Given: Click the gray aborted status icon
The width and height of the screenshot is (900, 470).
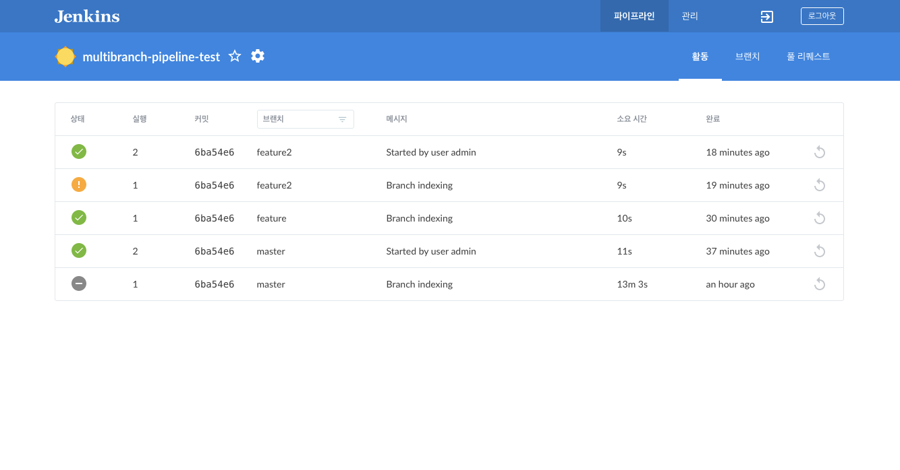Looking at the screenshot, I should (x=79, y=284).
